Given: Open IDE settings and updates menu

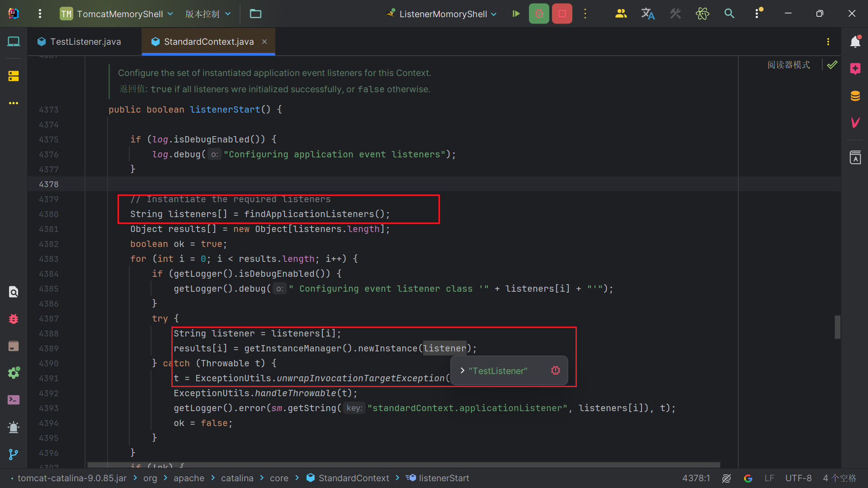Looking at the screenshot, I should tap(757, 14).
